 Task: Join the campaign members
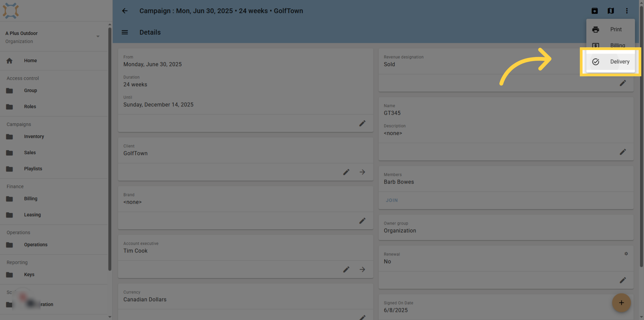pos(392,200)
